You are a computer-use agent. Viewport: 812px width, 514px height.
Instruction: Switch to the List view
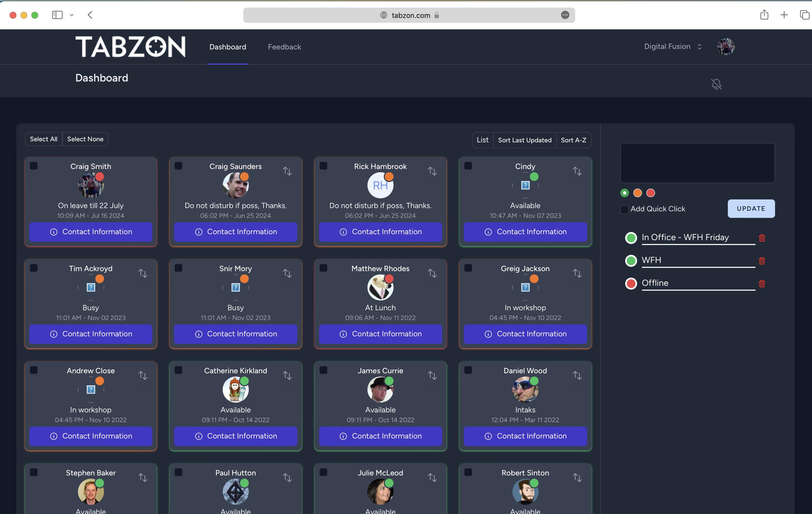tap(482, 140)
